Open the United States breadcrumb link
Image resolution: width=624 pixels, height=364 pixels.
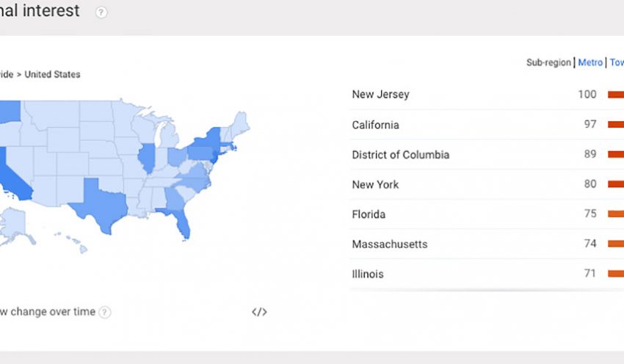coord(53,75)
